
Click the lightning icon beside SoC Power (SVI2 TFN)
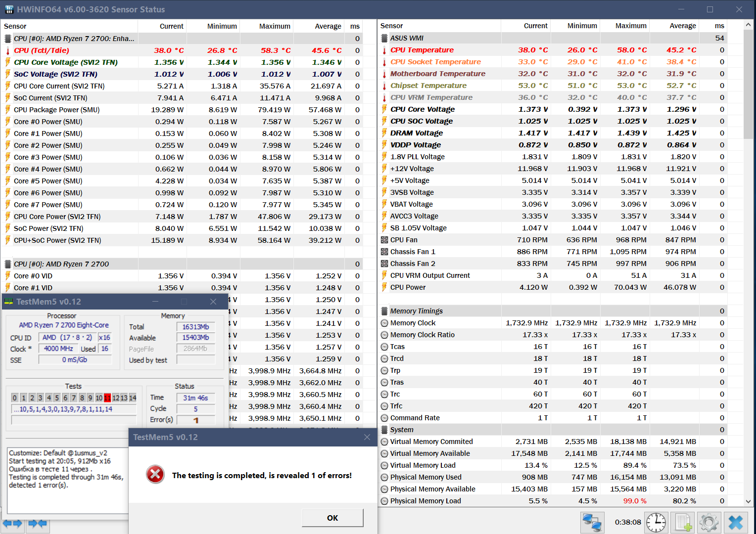pos(8,228)
